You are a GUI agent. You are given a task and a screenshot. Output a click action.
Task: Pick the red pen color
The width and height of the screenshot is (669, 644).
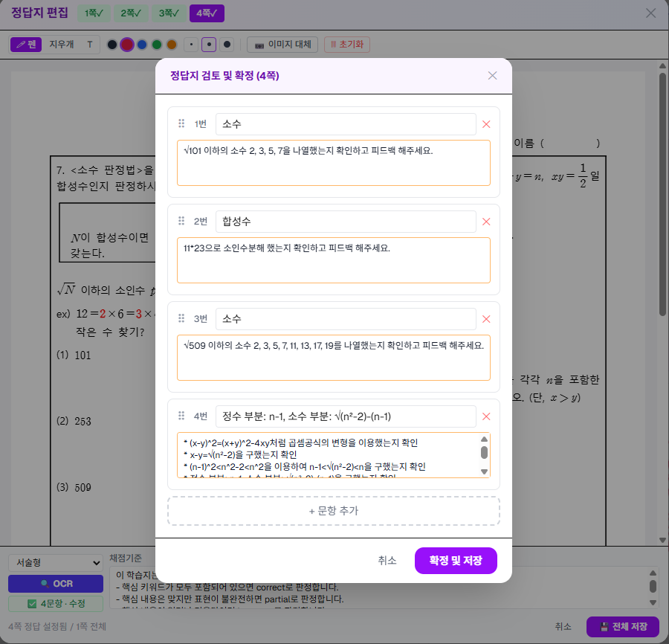(126, 45)
